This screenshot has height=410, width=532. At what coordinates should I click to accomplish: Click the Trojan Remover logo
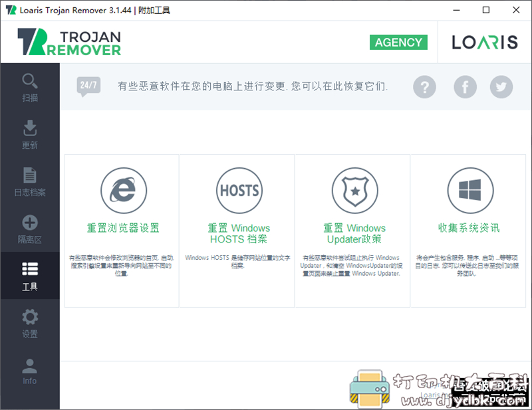click(69, 42)
